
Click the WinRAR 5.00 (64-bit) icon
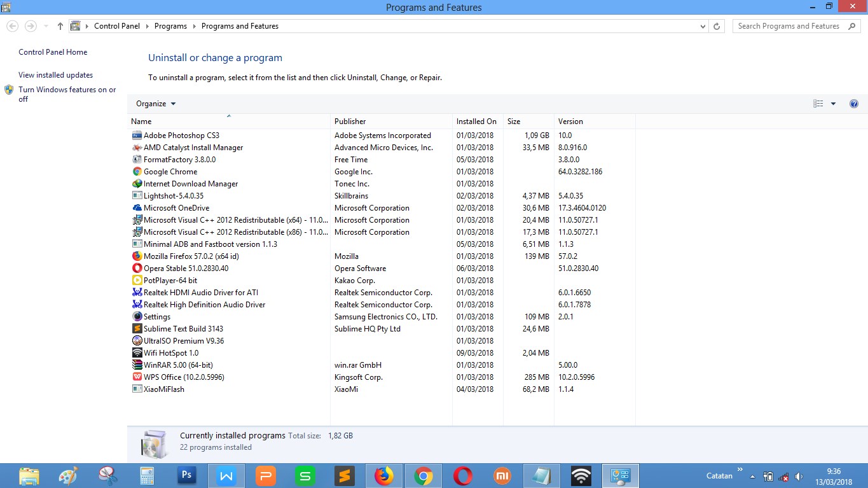point(137,365)
